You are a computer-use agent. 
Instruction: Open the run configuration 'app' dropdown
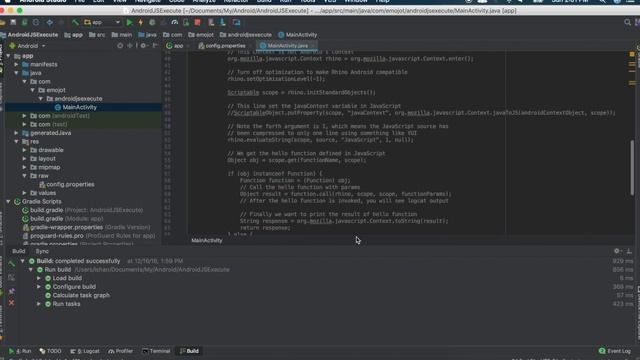pos(102,22)
